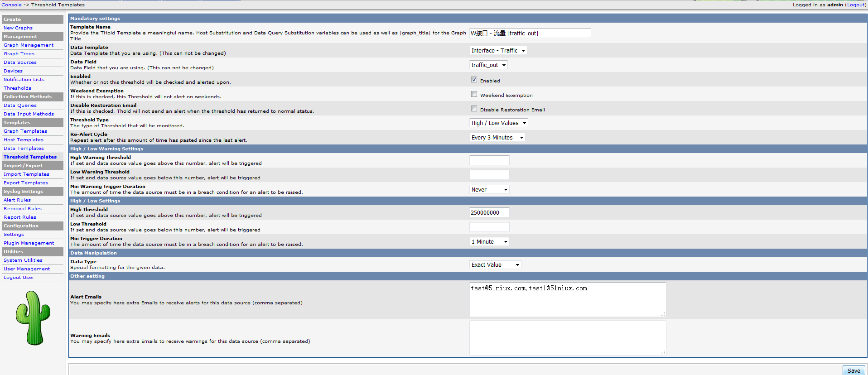Screen dimensions: 868x375
Task: Open Notification Lists in sidebar
Action: (24, 80)
